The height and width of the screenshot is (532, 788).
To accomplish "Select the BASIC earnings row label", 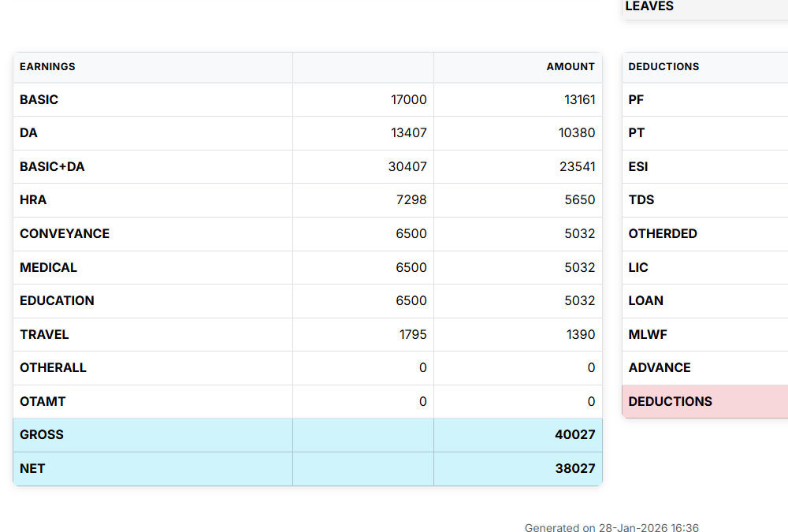I will coord(39,100).
